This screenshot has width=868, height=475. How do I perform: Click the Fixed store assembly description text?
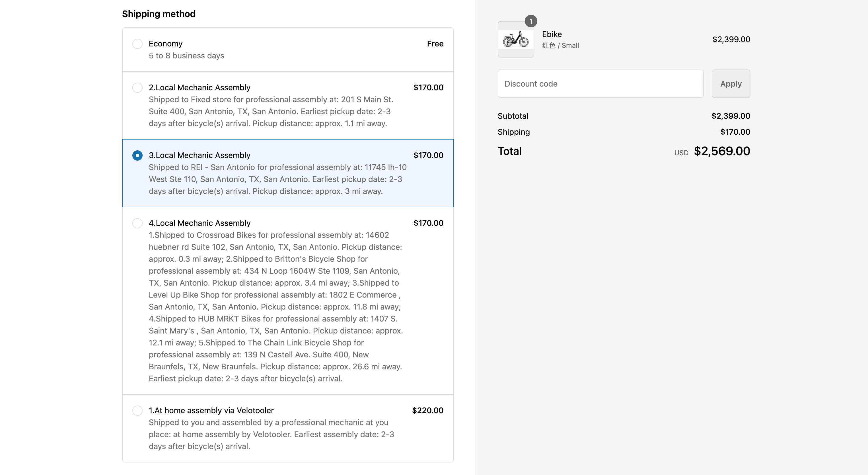(271, 112)
